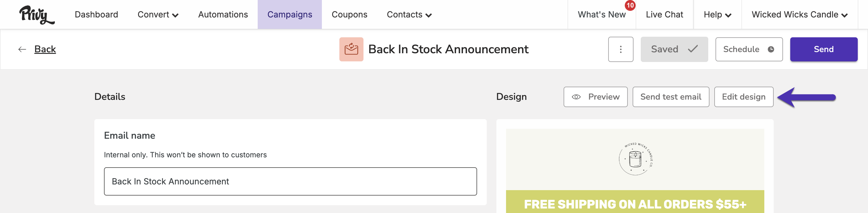The image size is (868, 213).
Task: Click the Edit design button
Action: pyautogui.click(x=743, y=97)
